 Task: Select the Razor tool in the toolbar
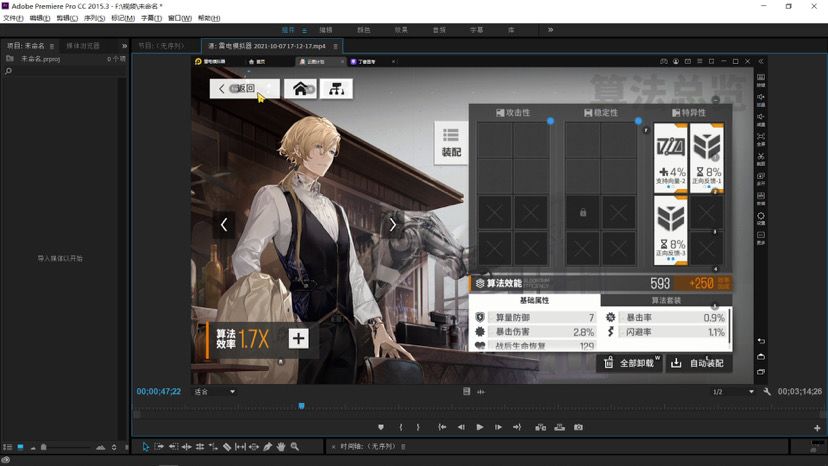(227, 447)
